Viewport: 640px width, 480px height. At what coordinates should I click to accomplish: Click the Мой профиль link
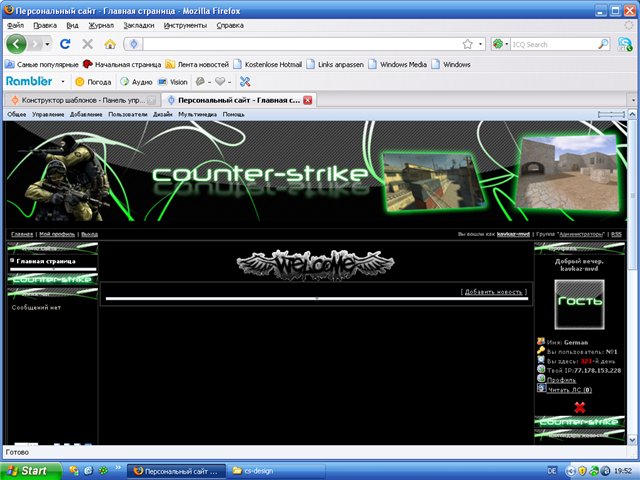(57, 234)
